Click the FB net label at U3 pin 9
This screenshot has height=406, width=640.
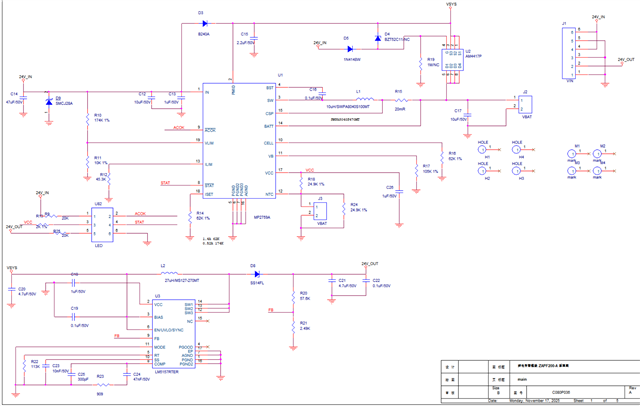click(x=117, y=337)
